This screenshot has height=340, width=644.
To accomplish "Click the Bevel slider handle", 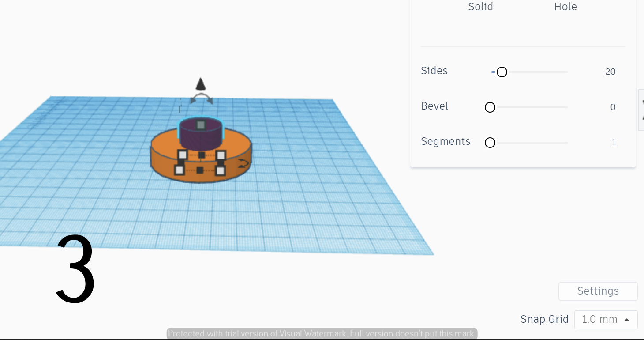I will [490, 107].
